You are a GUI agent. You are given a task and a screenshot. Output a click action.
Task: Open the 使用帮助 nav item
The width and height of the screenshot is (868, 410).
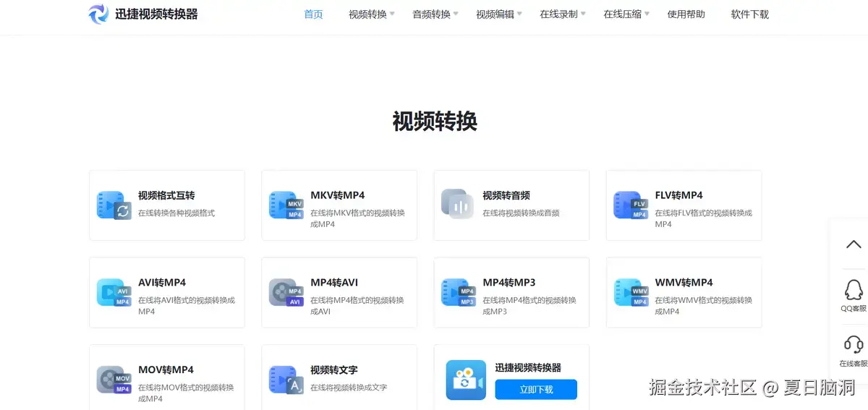[x=686, y=14]
